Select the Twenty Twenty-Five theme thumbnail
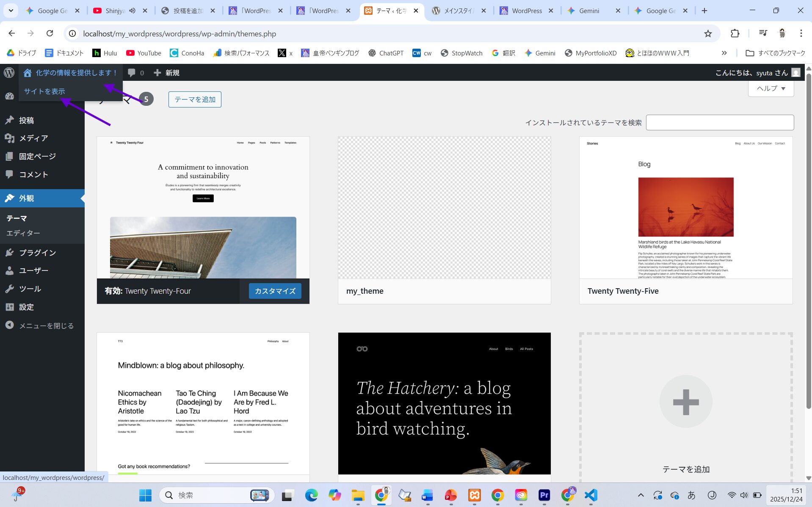 click(685, 207)
